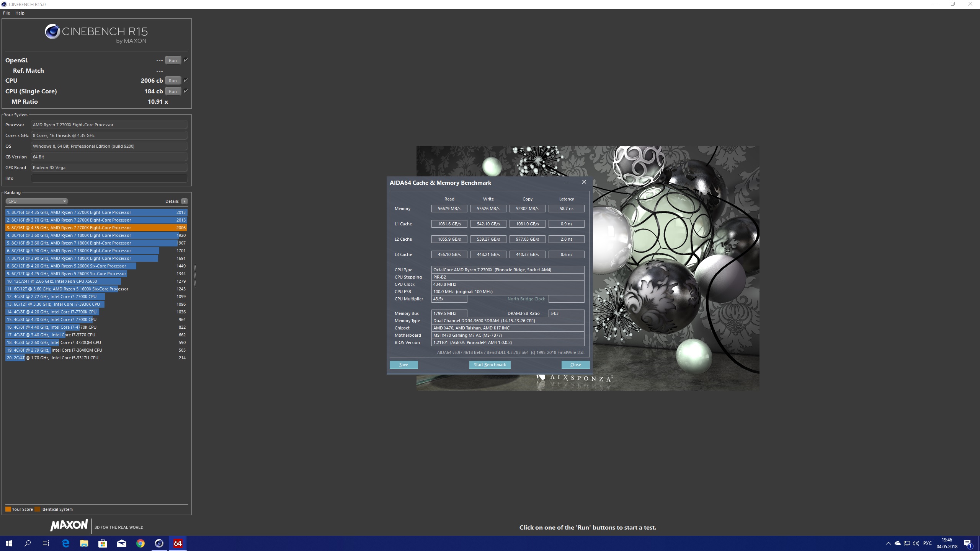Open the Mail app from taskbar

pos(122,543)
